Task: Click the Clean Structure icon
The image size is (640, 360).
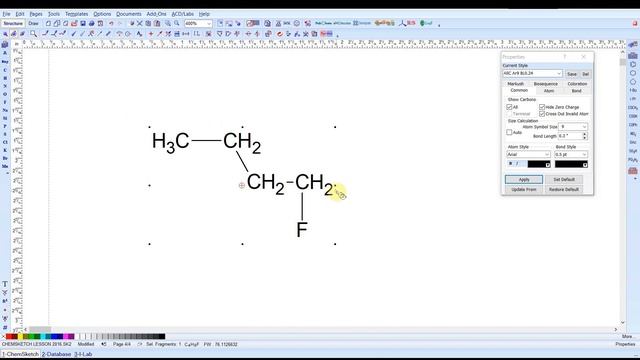Action: 279,34
